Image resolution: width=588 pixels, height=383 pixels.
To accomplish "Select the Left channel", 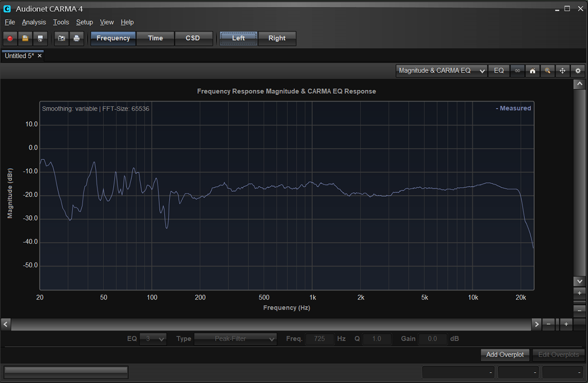I will tap(239, 38).
